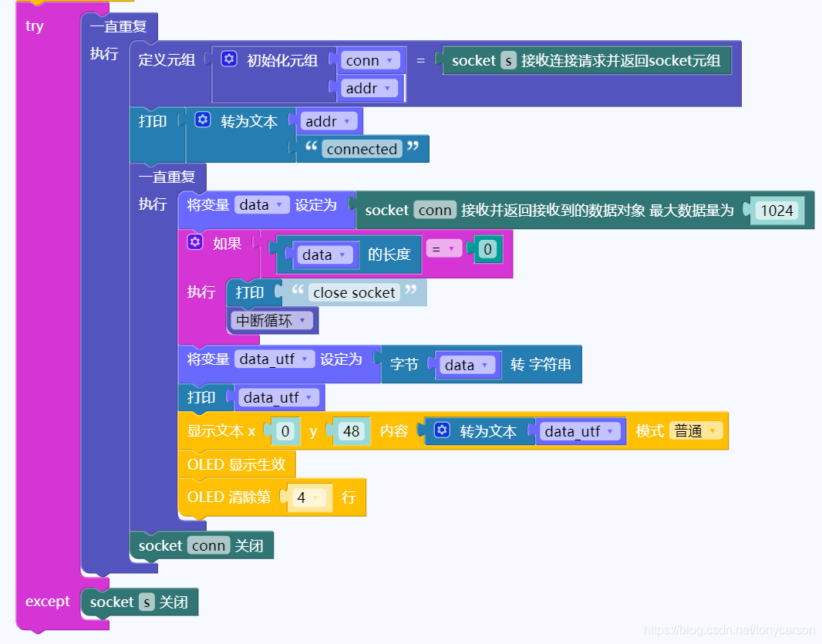The image size is (822, 644).
Task: Select the socket conn 关闭 block
Action: tap(202, 545)
